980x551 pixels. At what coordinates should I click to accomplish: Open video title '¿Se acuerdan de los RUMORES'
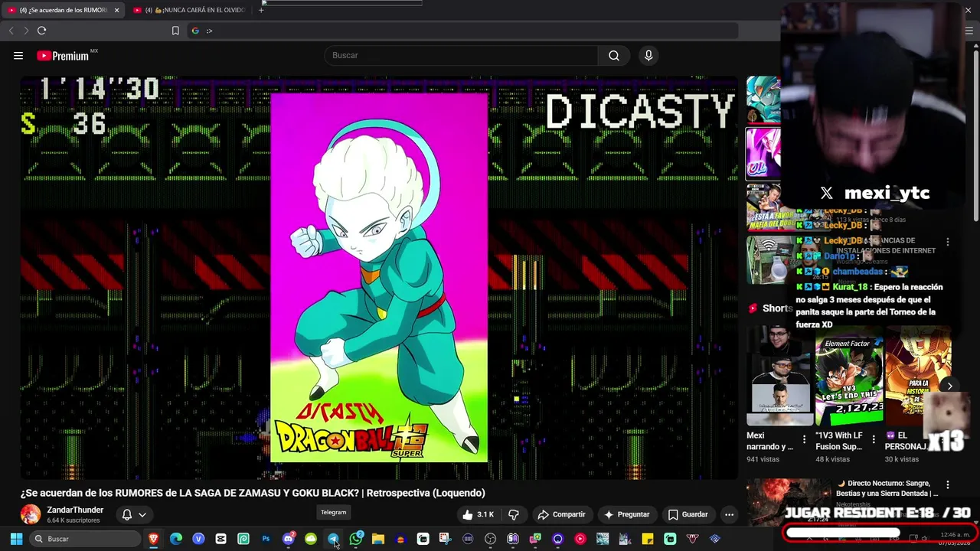tap(253, 493)
